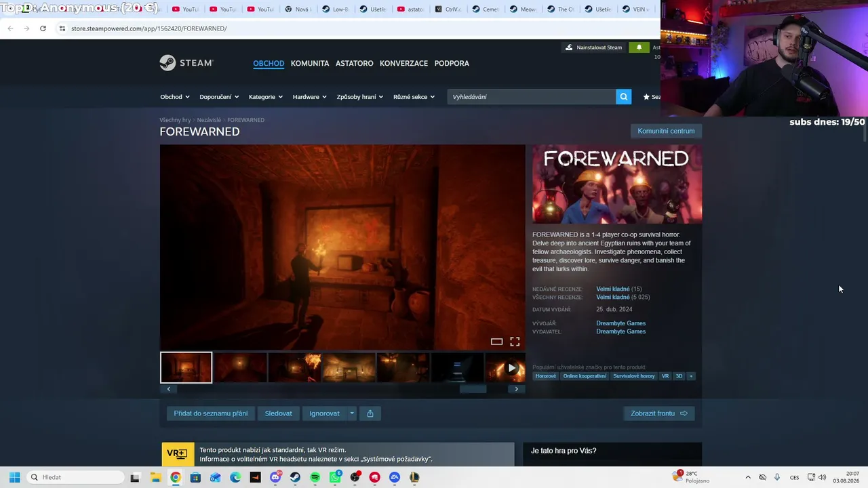Open OBS Studio from the taskbar
This screenshot has height=488, width=868.
(355, 477)
